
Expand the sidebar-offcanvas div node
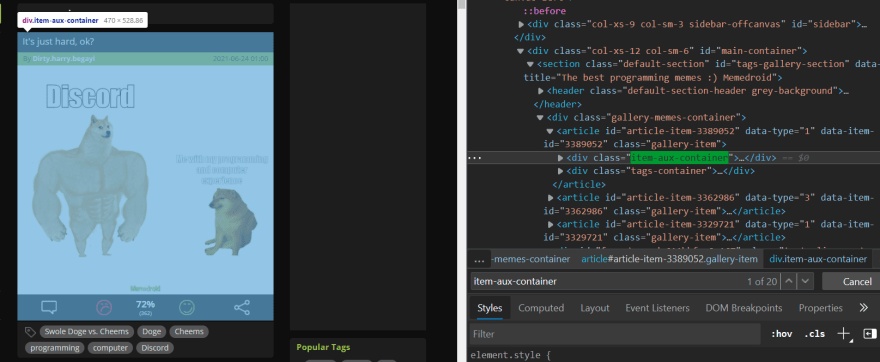pos(521,24)
